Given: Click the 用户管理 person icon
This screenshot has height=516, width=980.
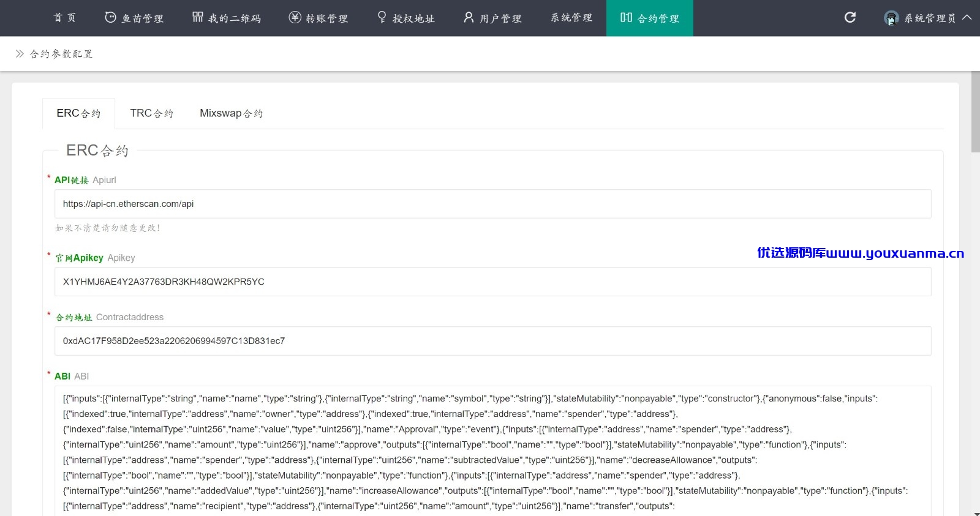Looking at the screenshot, I should click(469, 17).
